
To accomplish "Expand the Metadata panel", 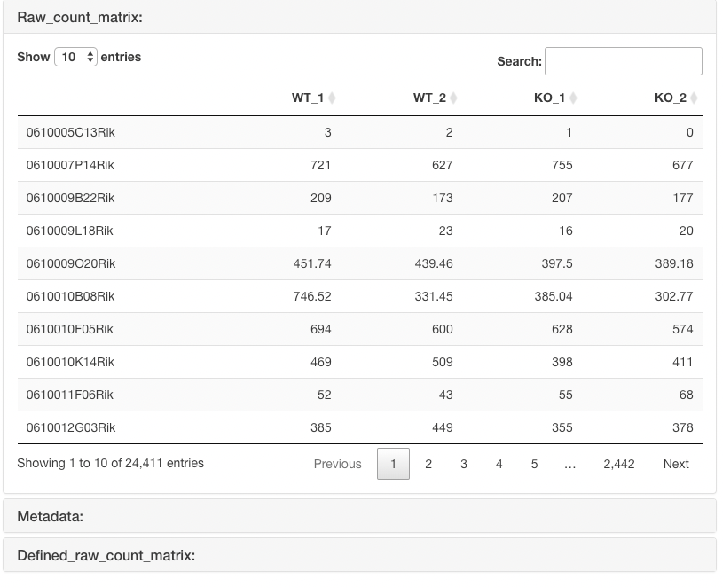I will coord(50,516).
